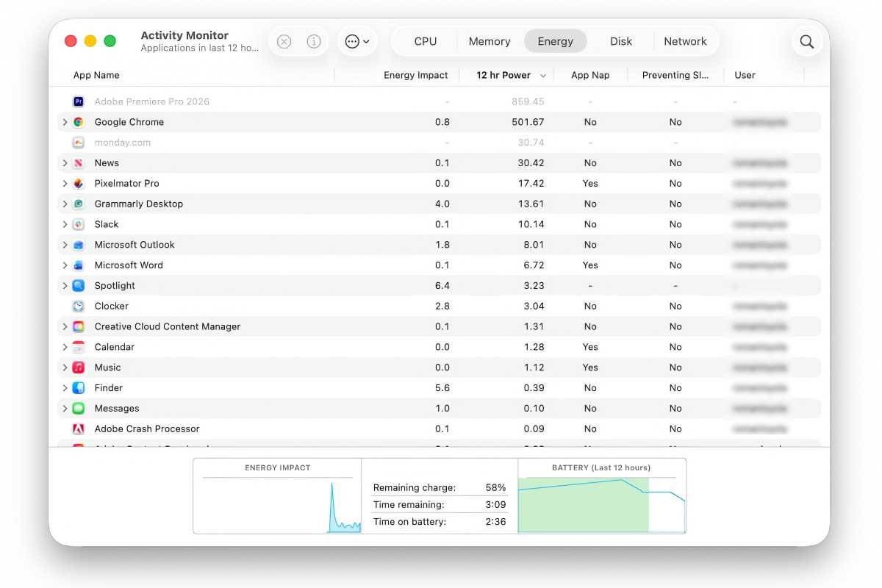Click the yellow minimize window button
This screenshot has width=882, height=588.
click(x=90, y=41)
